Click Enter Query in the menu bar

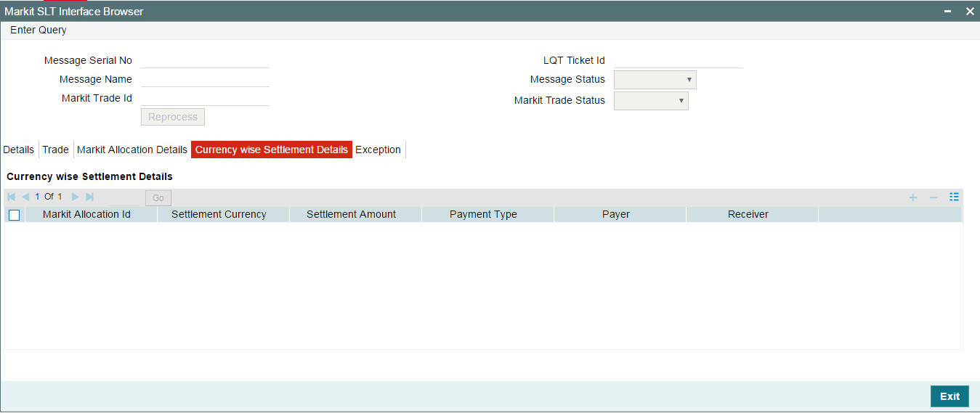point(39,30)
